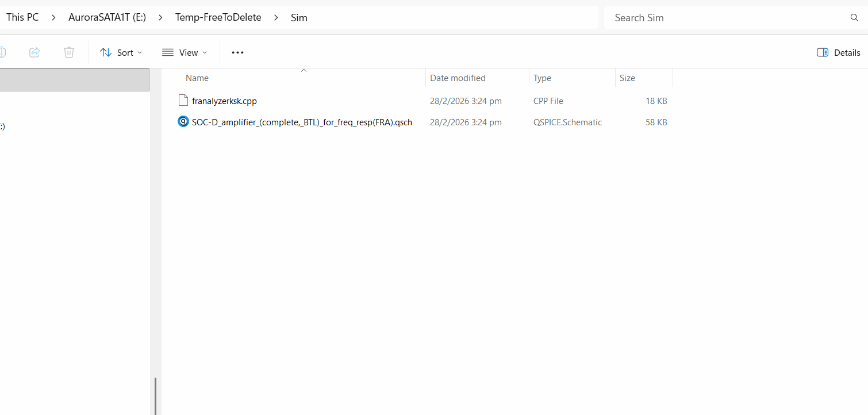The width and height of the screenshot is (868, 415).
Task: Click the Share icon in the toolbar
Action: (x=34, y=52)
